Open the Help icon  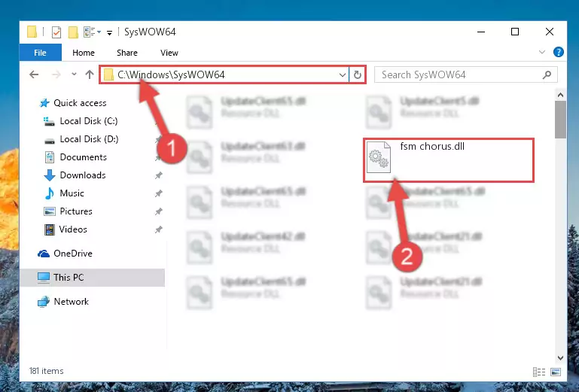coord(559,52)
